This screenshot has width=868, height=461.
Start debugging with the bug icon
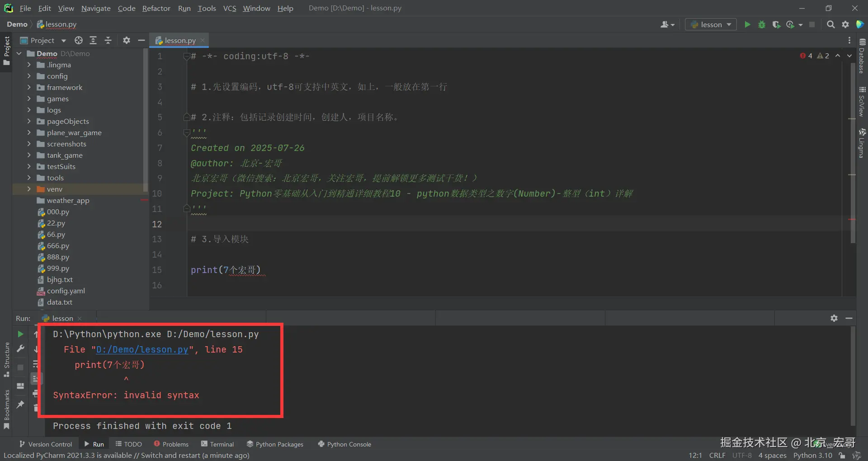(762, 24)
